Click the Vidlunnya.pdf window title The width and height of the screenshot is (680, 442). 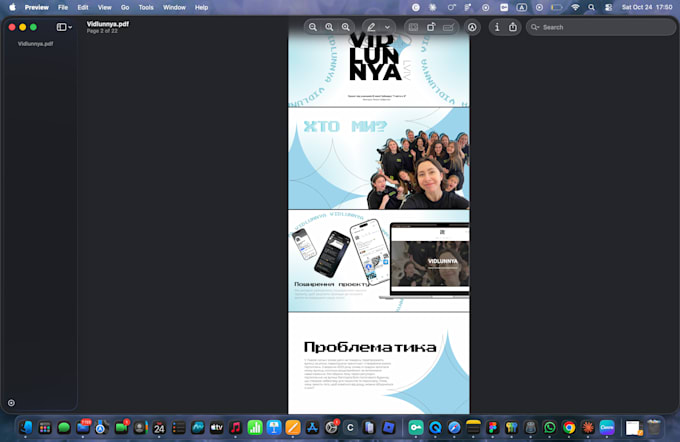point(108,24)
